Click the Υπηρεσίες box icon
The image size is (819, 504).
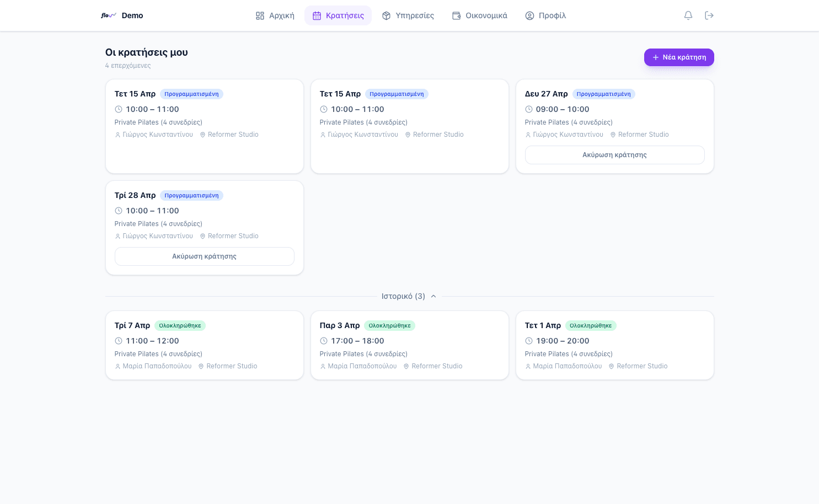(386, 15)
